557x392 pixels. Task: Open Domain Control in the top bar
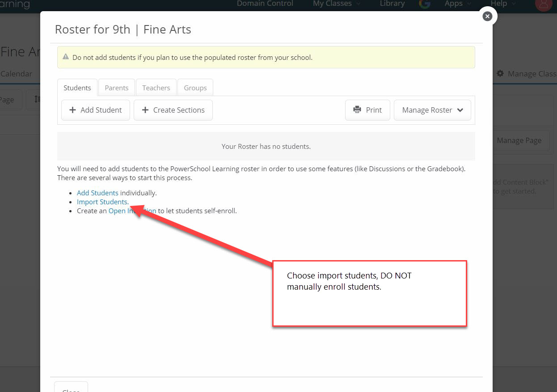tap(265, 4)
